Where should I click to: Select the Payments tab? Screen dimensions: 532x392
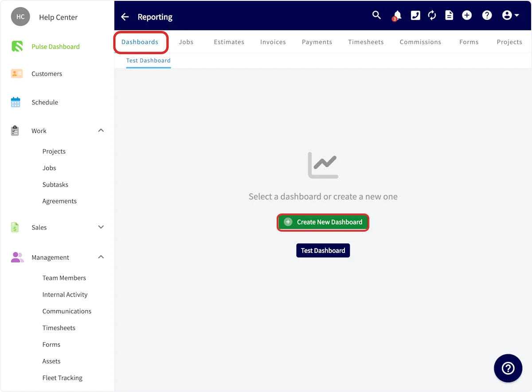click(x=317, y=42)
